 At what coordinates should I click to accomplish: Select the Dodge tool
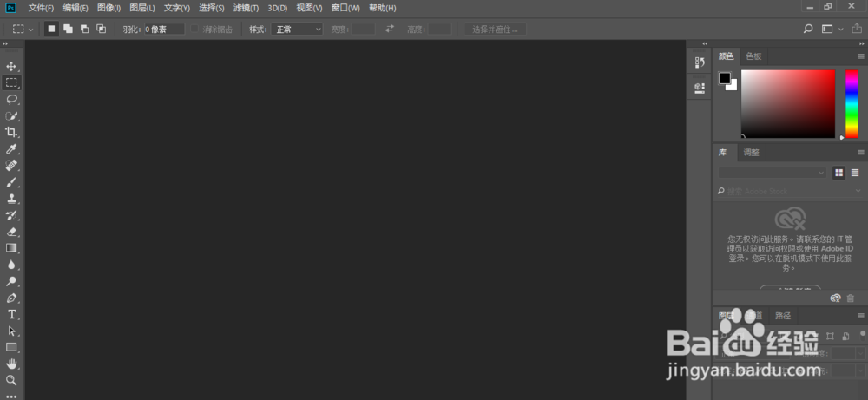pos(11,281)
